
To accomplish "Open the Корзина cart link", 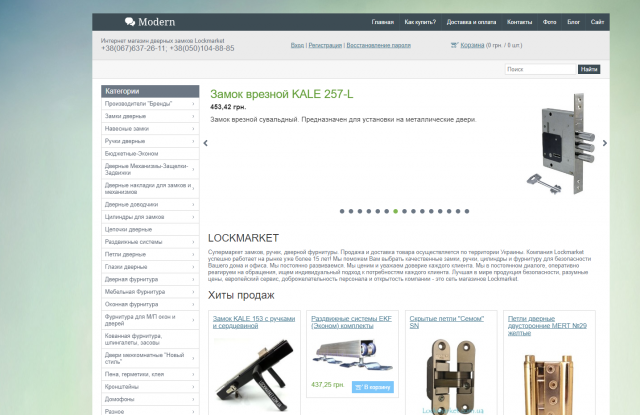I will point(472,45).
